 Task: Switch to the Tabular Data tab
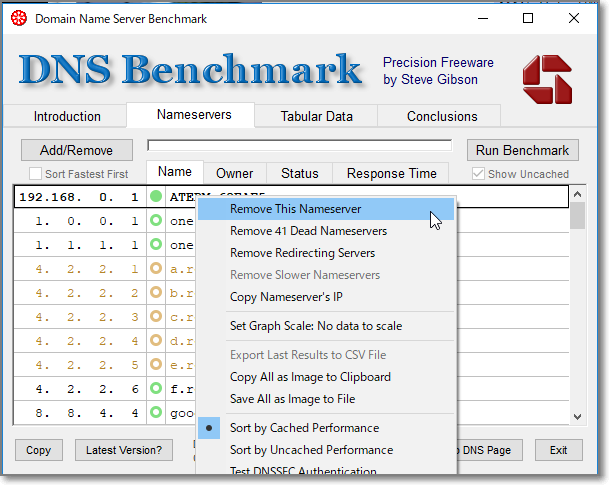coord(316,116)
